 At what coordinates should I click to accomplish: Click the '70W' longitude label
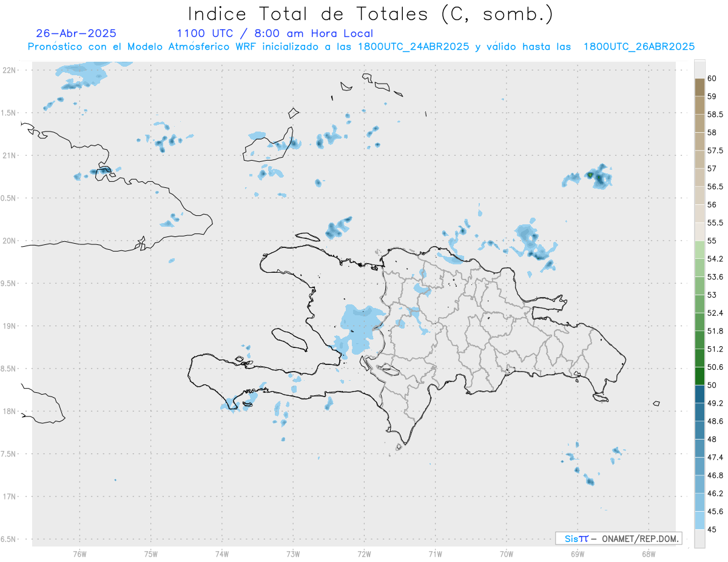pos(506,554)
